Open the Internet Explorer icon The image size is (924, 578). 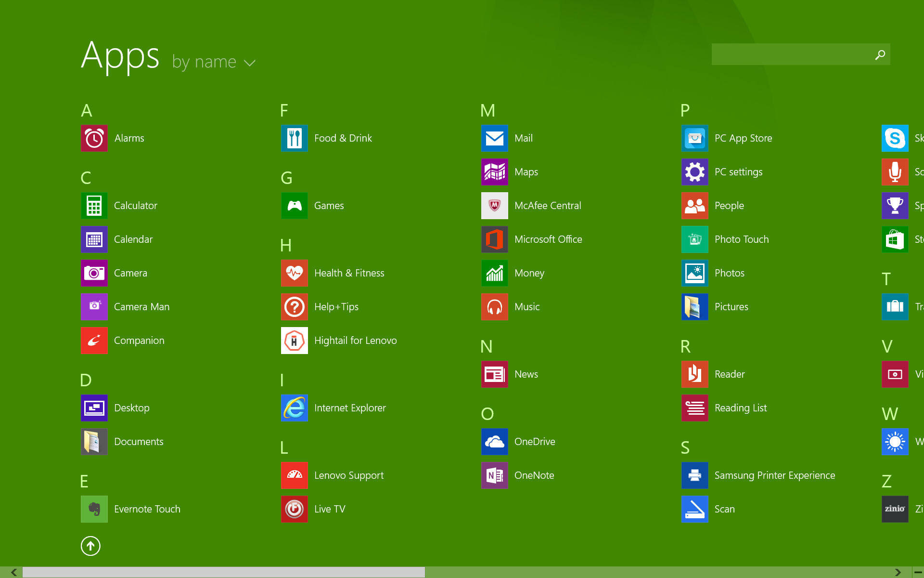tap(294, 408)
